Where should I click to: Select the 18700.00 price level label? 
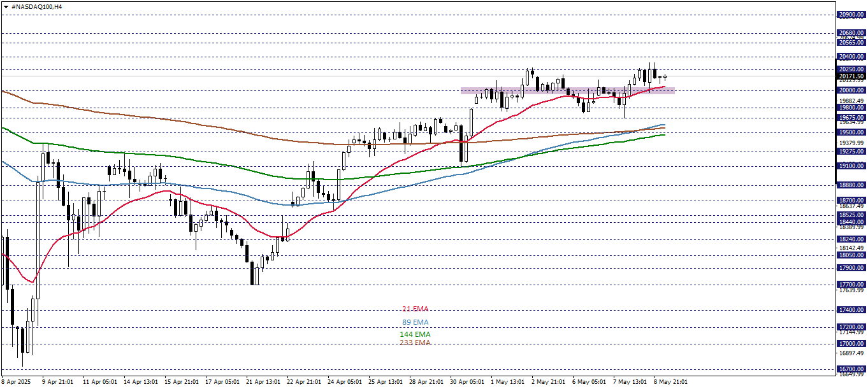[x=852, y=201]
